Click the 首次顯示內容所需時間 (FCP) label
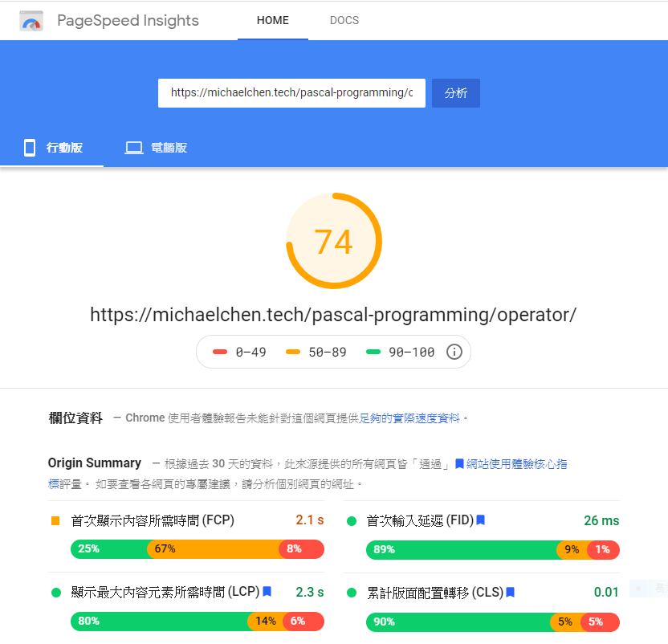This screenshot has height=644, width=668. click(x=153, y=520)
